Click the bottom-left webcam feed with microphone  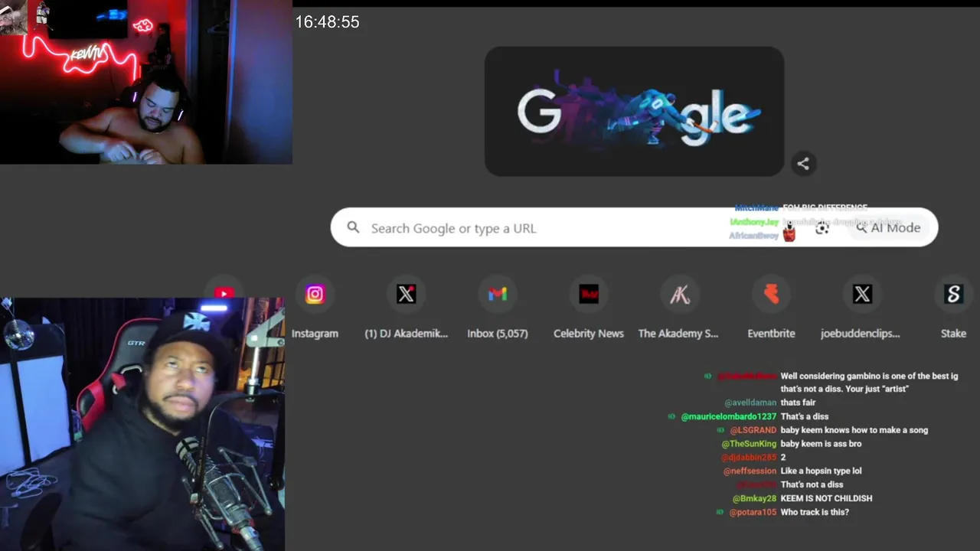[x=142, y=425]
